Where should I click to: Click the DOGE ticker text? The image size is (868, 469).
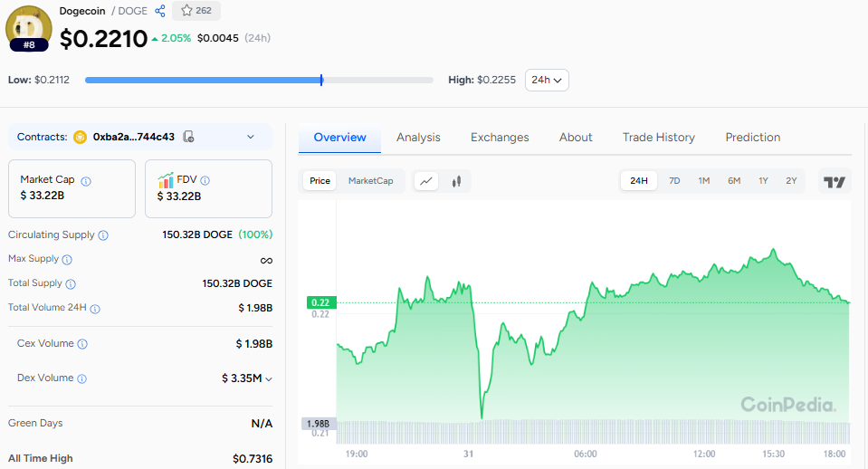pyautogui.click(x=133, y=11)
